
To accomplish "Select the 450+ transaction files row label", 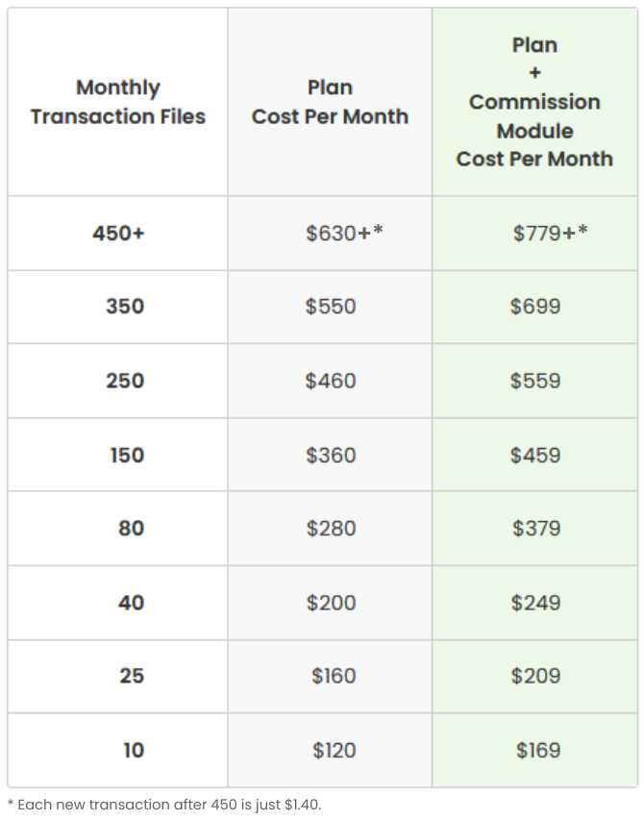I will click(x=118, y=233).
